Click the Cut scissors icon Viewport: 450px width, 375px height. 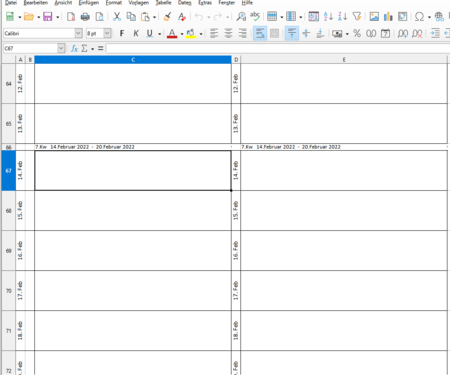(x=117, y=16)
